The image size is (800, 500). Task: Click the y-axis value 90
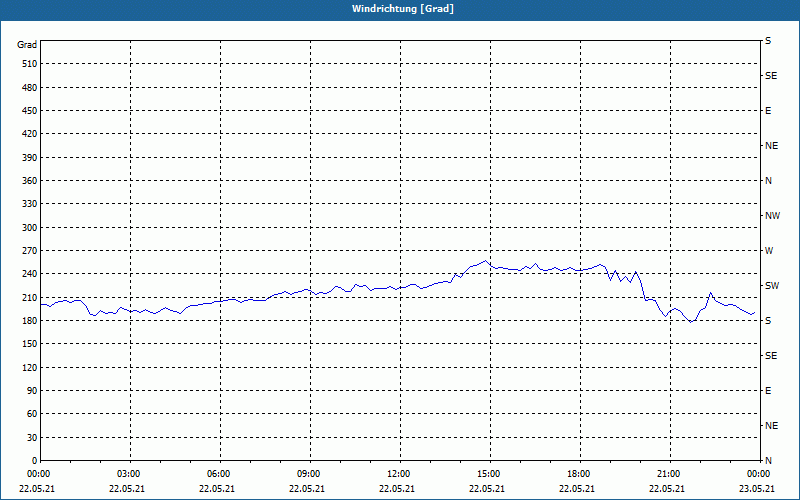click(x=32, y=390)
